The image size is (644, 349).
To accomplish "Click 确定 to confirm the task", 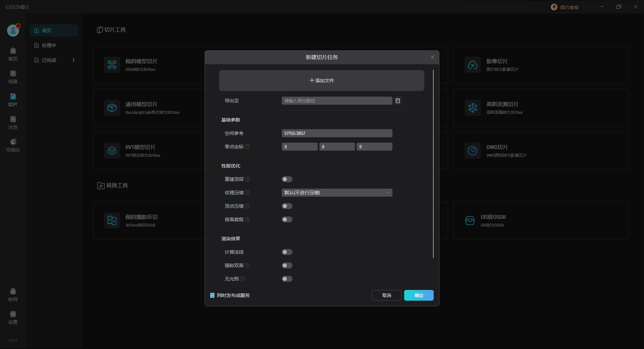I will click(x=419, y=295).
